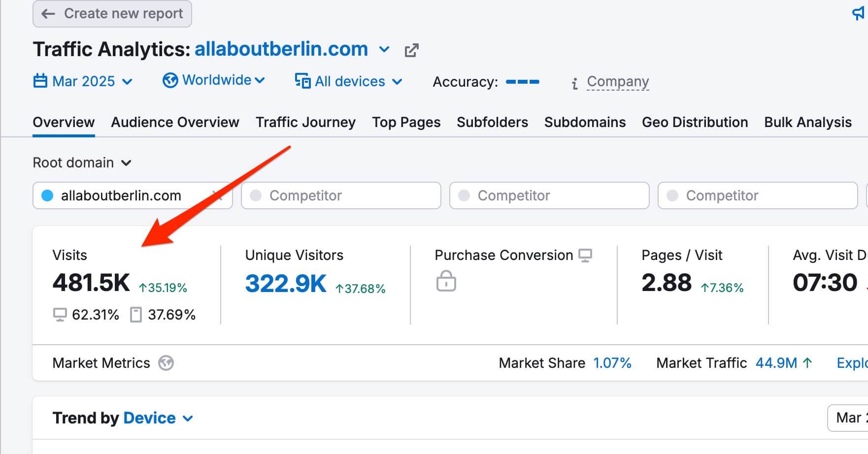Open the Root domain dropdown
This screenshot has width=868, height=454.
tap(82, 162)
